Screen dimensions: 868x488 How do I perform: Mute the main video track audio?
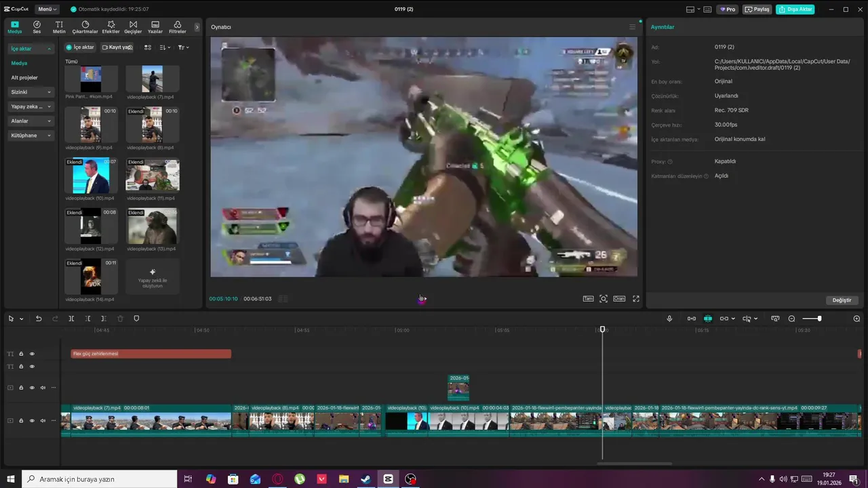[x=43, y=421]
